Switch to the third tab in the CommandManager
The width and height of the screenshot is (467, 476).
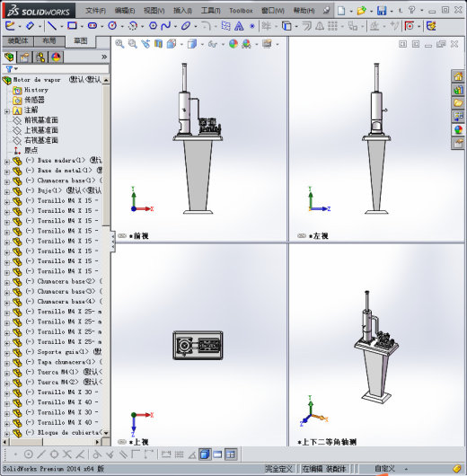[81, 41]
